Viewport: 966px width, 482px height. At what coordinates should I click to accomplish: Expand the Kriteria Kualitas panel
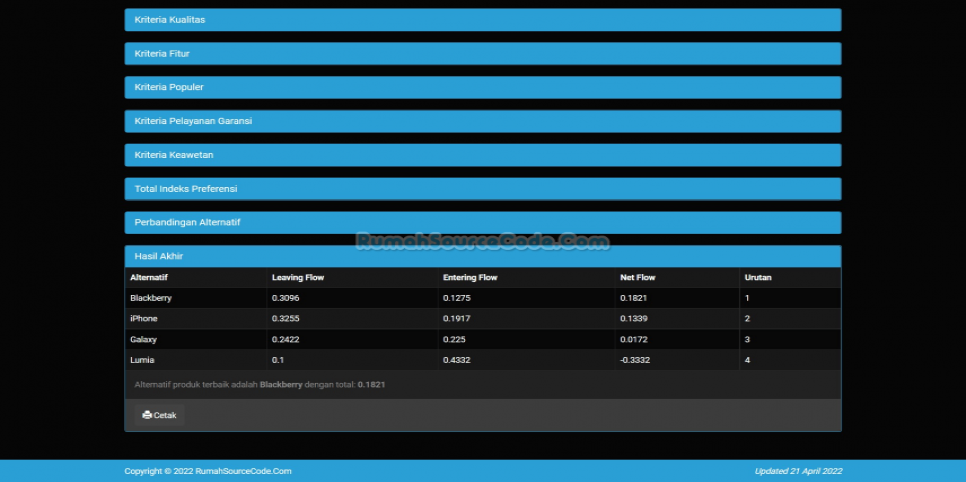click(170, 20)
